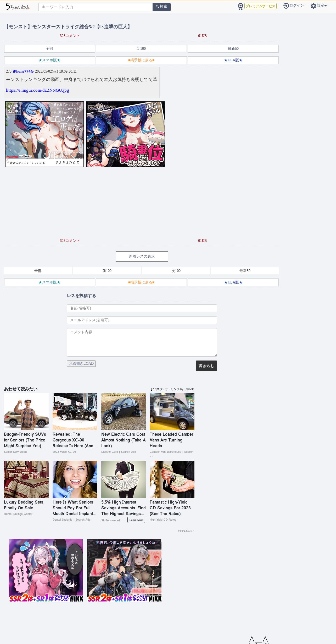Open the Gorgeous XC-90 article thumbnail
Viewport: 336px width, 644px height.
(75, 412)
